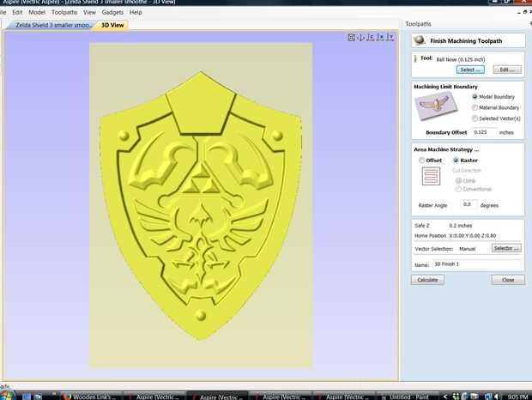This screenshot has width=532, height=400.
Task: Switch to Zelda Shield 3 smaller 2D tab
Action: [x=51, y=25]
